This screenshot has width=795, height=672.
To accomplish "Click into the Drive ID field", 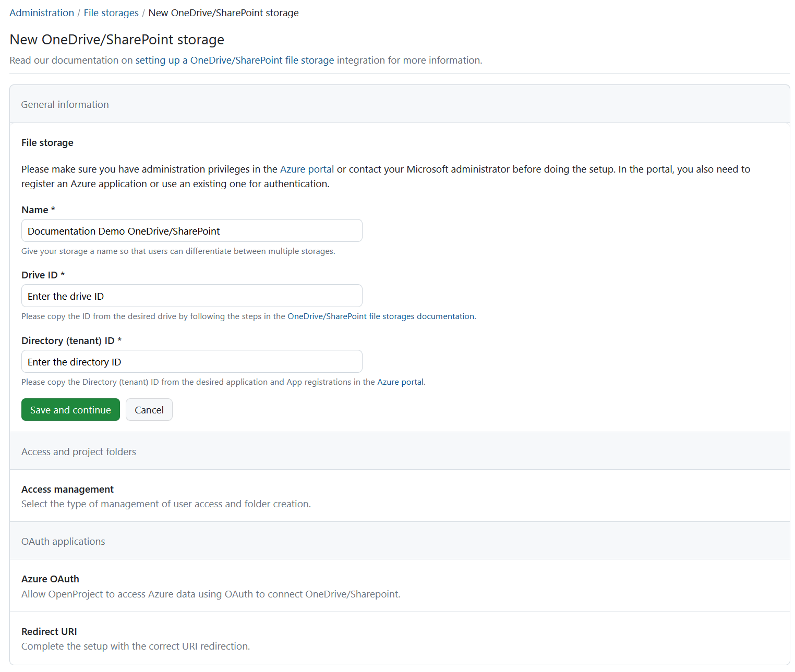I will pyautogui.click(x=191, y=296).
